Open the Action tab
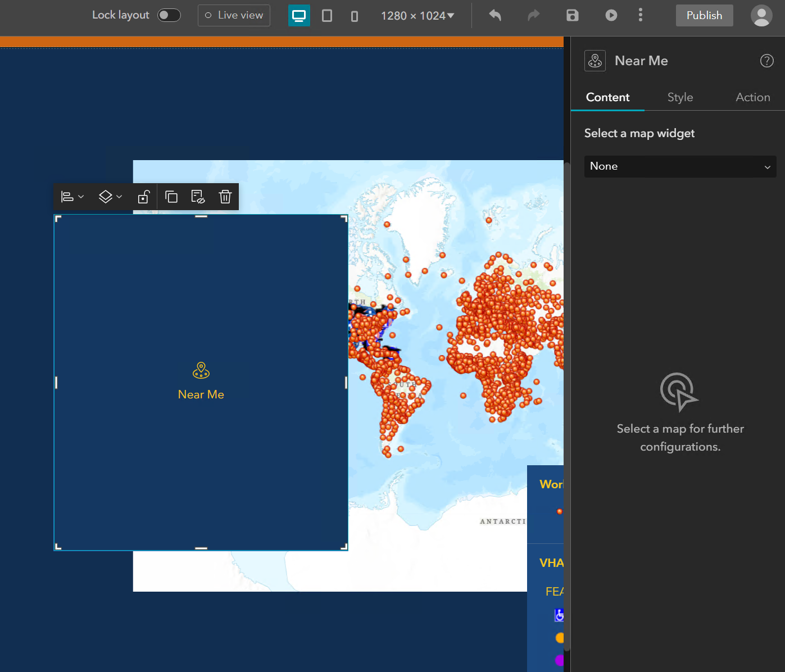Image resolution: width=785 pixels, height=672 pixels. 752,97
